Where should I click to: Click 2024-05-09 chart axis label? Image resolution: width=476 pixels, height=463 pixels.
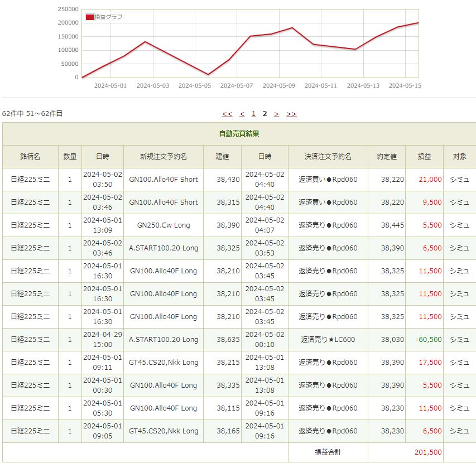(x=278, y=85)
